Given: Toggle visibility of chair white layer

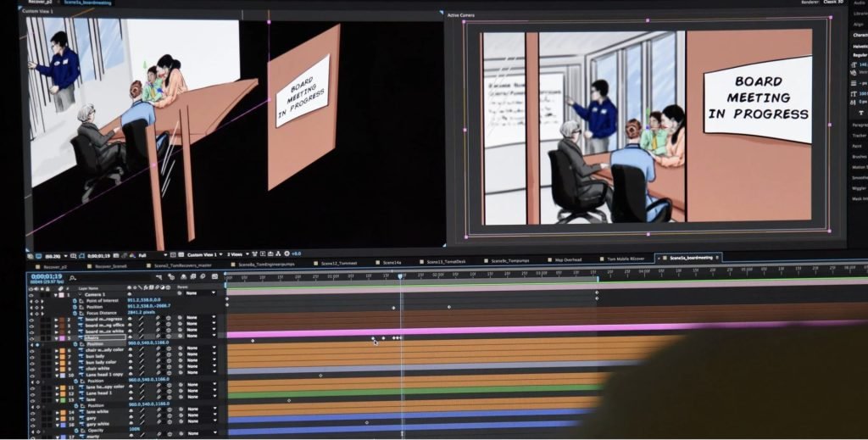Looking at the screenshot, I should tap(32, 370).
